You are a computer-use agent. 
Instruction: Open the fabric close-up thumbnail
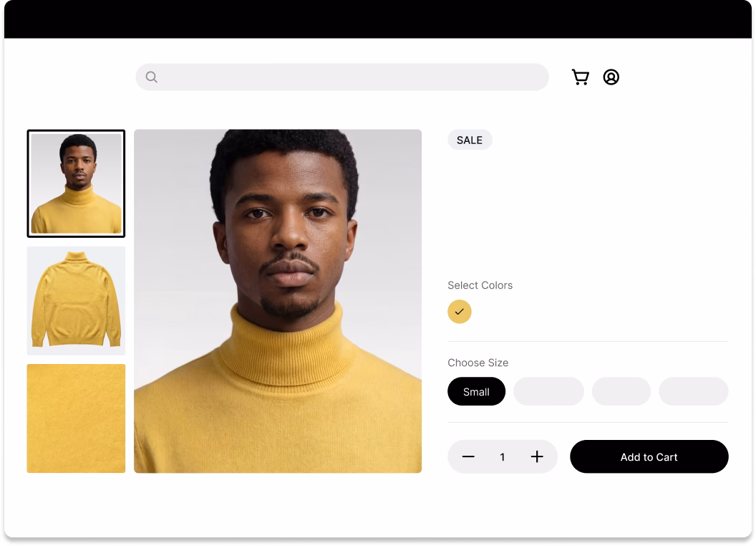[75, 418]
